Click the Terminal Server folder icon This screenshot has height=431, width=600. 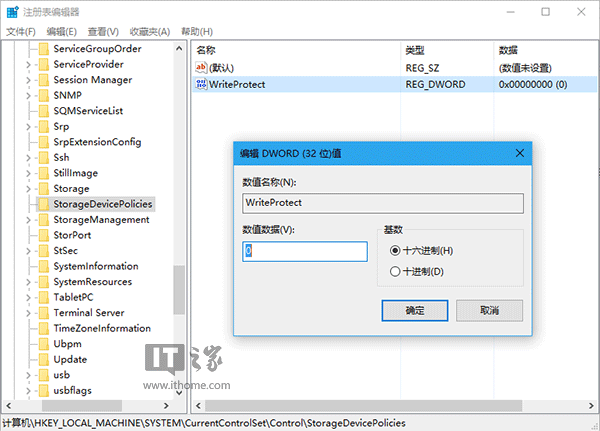click(44, 313)
